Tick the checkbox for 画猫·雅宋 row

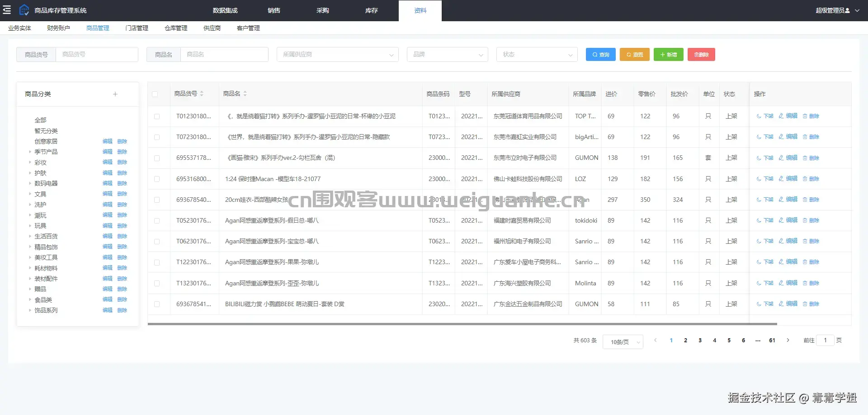tap(157, 159)
